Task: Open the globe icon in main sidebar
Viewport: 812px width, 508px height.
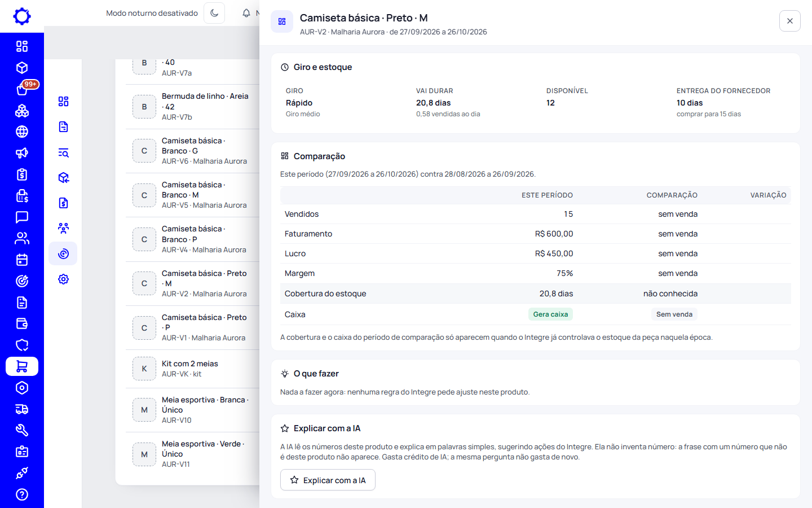Action: click(x=22, y=132)
